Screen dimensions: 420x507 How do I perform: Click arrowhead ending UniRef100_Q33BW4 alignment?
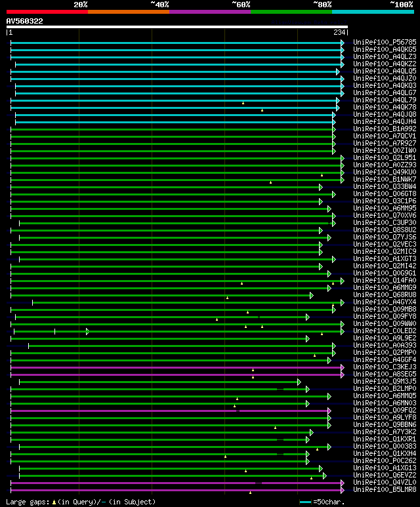(321, 187)
